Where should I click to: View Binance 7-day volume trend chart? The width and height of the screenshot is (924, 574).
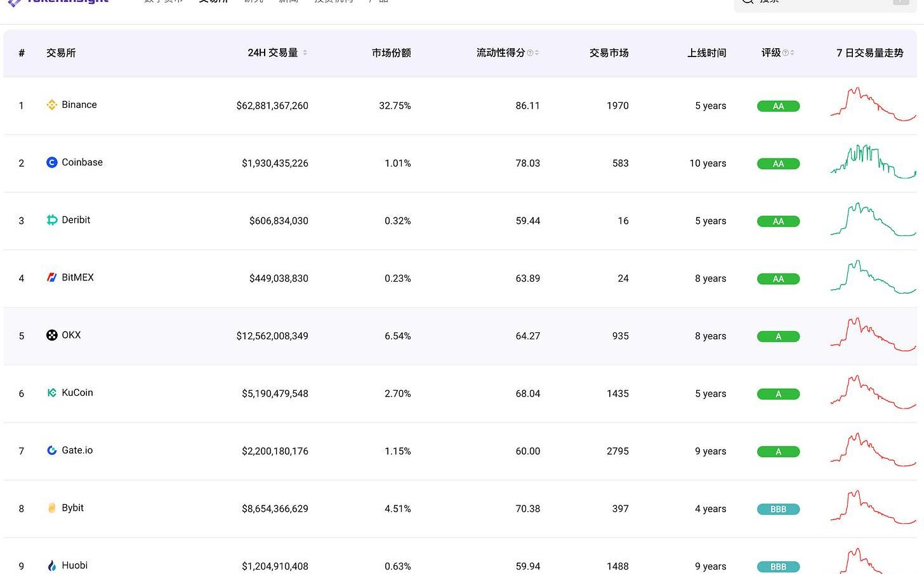coord(873,104)
